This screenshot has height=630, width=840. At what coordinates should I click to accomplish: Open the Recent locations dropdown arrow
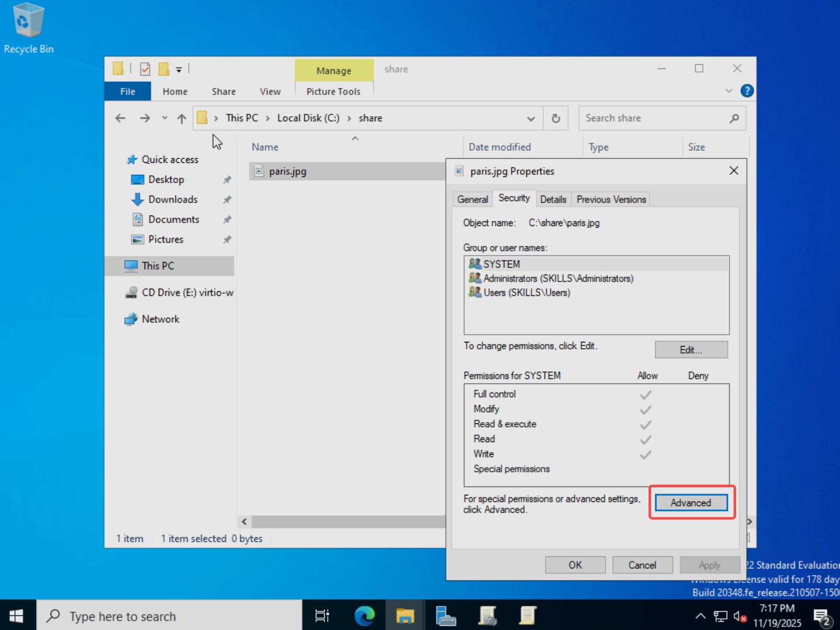tap(164, 118)
